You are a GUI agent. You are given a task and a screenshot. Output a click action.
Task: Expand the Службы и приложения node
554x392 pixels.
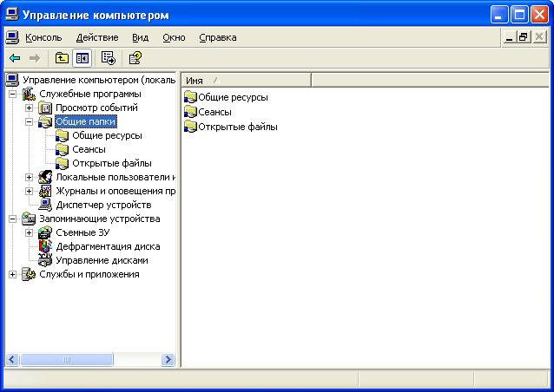[12, 274]
